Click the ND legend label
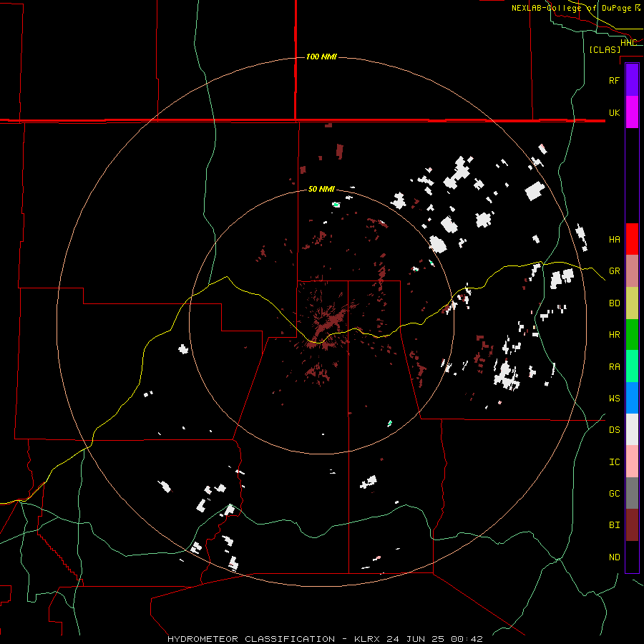This screenshot has width=644, height=644. click(x=614, y=557)
